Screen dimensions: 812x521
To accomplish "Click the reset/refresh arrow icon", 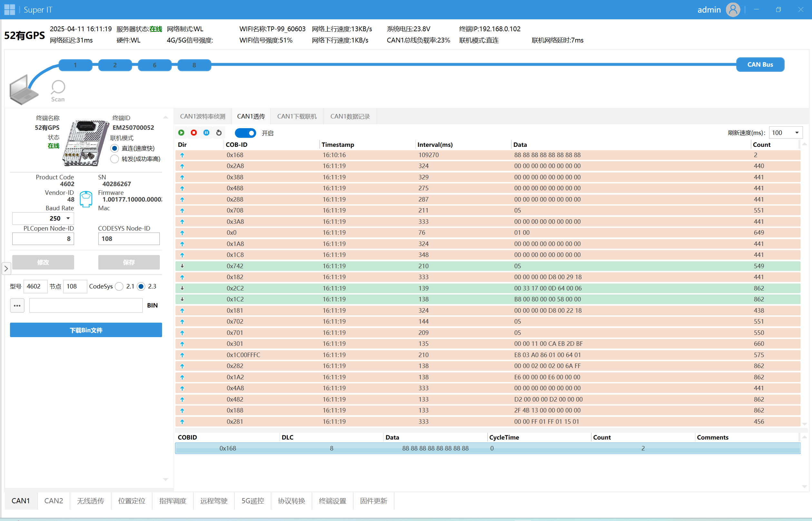I will (219, 133).
